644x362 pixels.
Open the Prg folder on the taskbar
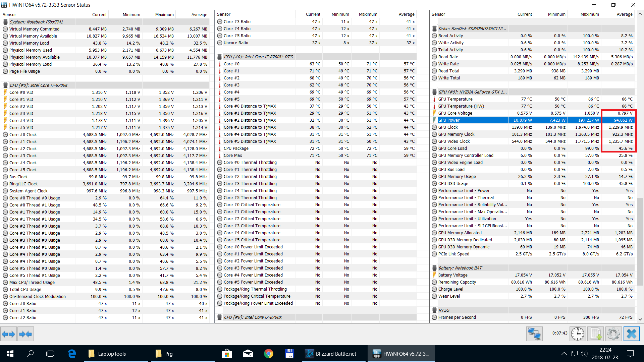click(183, 354)
